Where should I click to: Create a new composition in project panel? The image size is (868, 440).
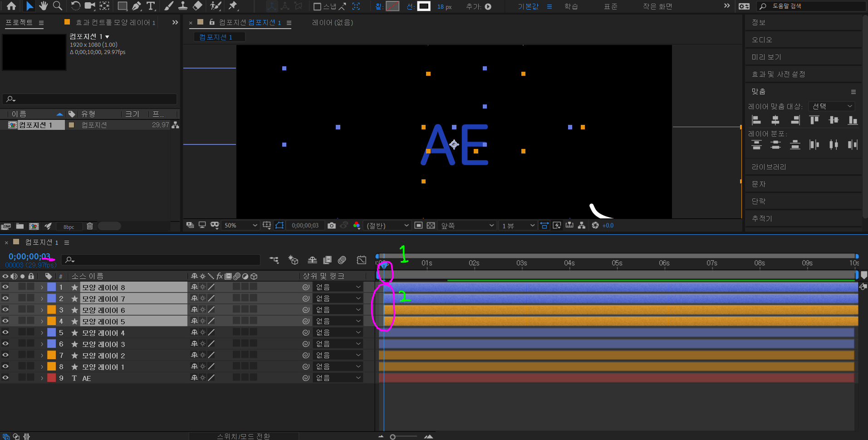tap(34, 226)
